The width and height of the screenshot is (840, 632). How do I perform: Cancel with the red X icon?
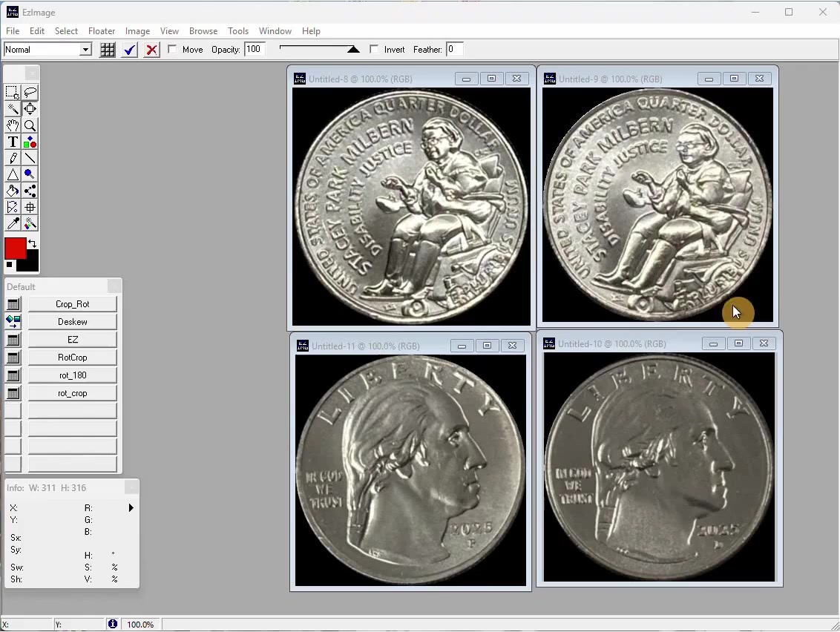[x=151, y=50]
